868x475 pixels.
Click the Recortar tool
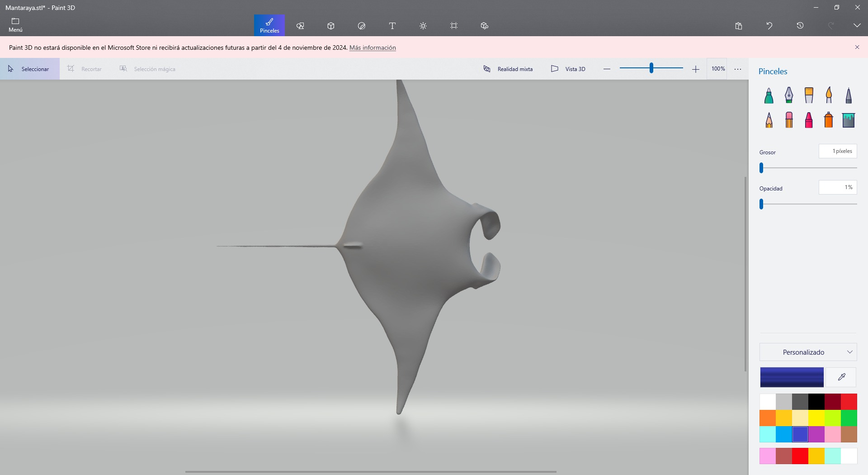(85, 69)
